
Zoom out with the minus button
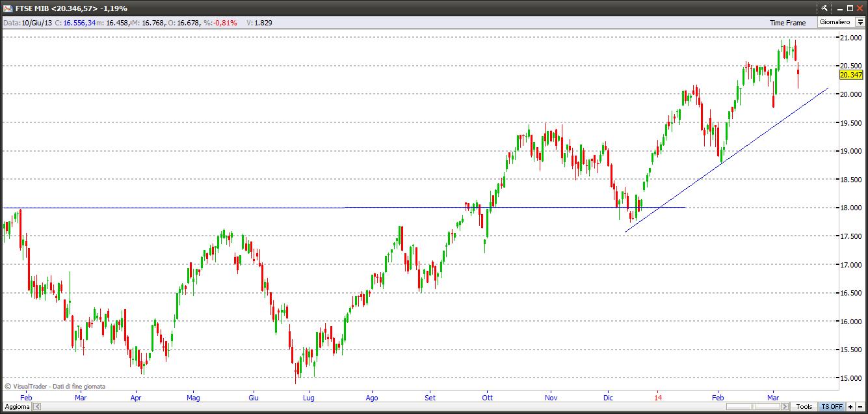pyautogui.click(x=860, y=407)
